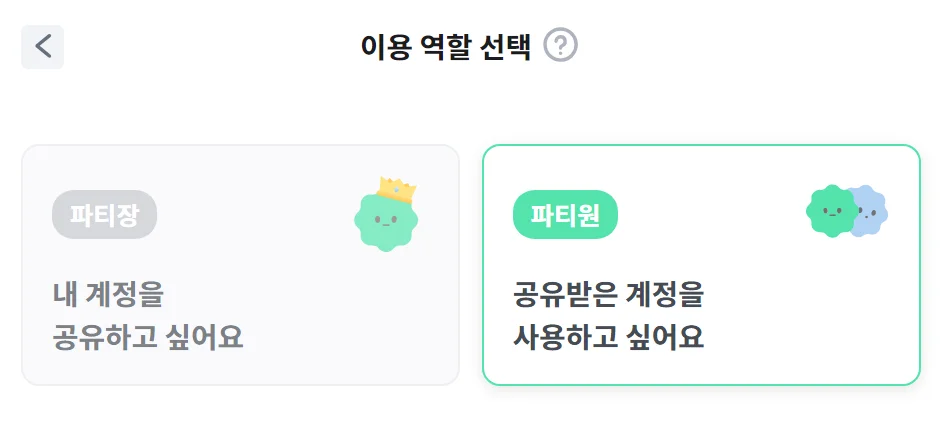Select the gray 파티장 badge
This screenshot has width=940, height=441.
pos(104,215)
